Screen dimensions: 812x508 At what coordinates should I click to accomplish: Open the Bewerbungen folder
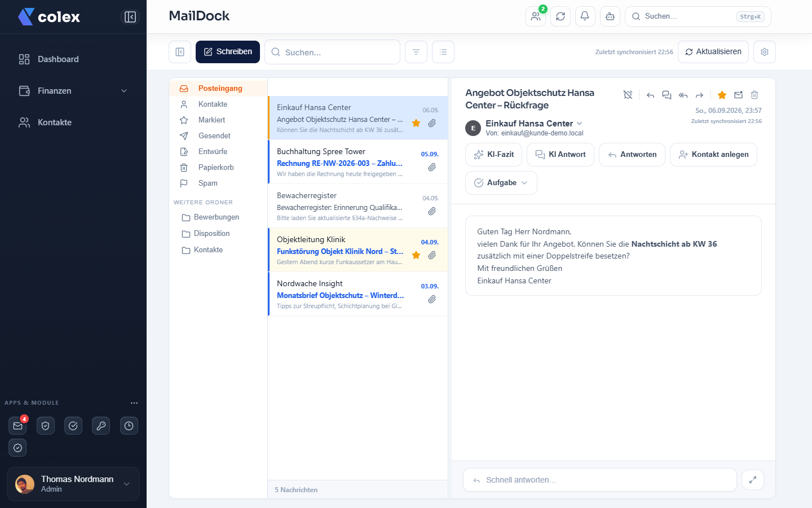tap(218, 217)
